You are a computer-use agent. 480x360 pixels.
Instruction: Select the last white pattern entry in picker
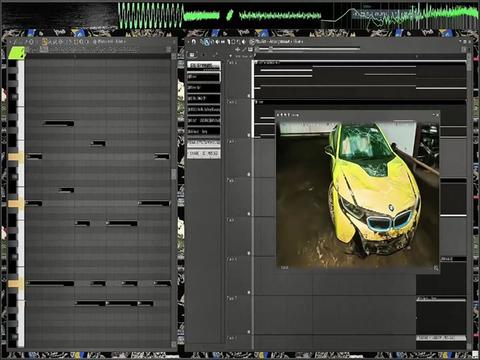pyautogui.click(x=204, y=154)
